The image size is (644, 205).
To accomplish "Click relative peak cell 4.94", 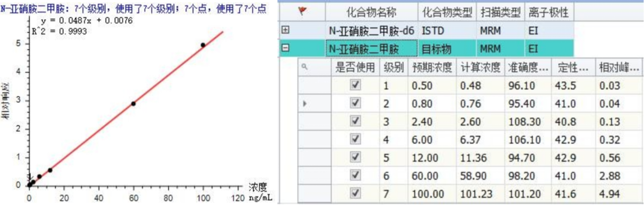I will coord(619,194).
